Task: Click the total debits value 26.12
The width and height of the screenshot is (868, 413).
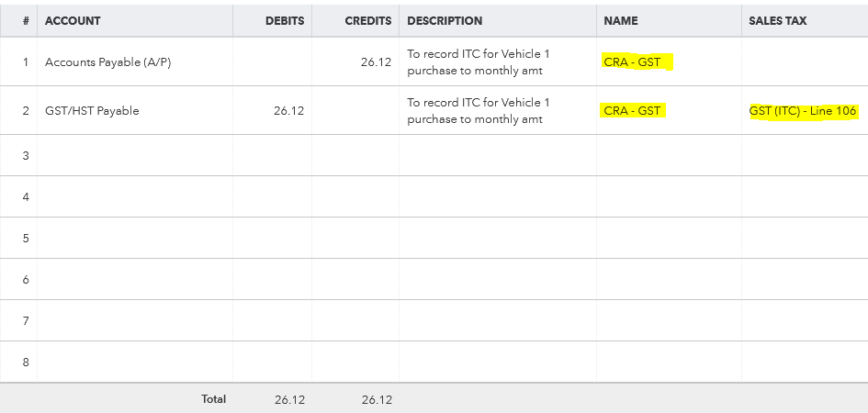Action: tap(289, 400)
